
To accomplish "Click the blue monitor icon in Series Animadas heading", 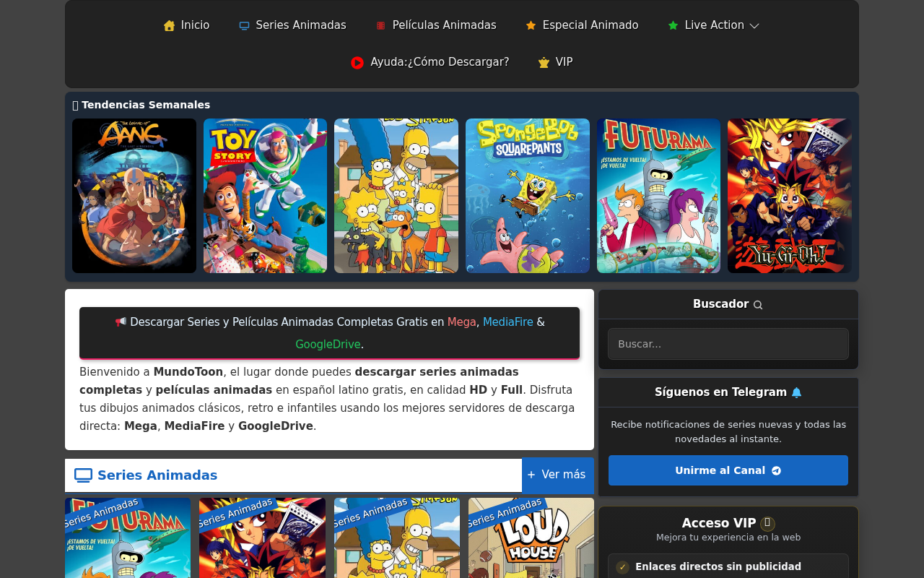I will [83, 475].
